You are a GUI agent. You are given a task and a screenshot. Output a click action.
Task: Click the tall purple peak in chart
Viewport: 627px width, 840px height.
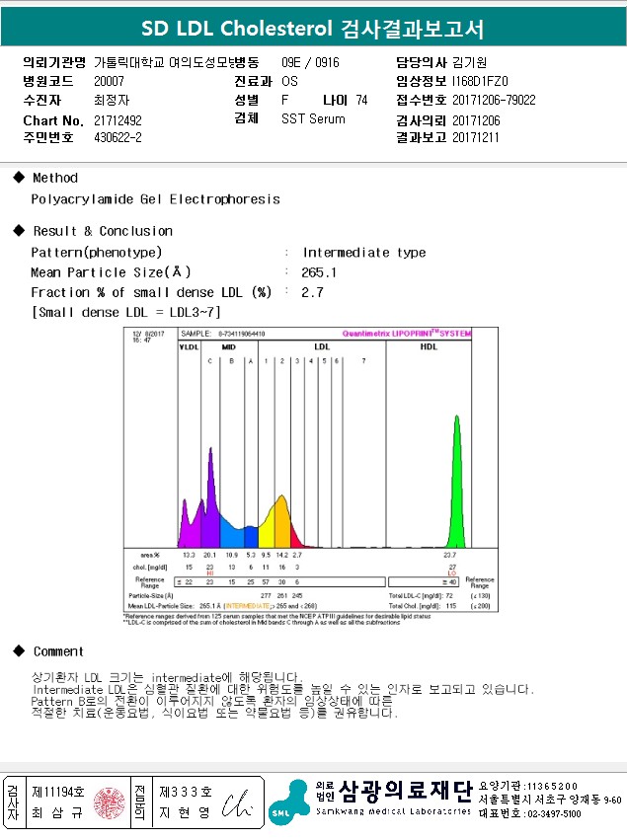[x=210, y=498]
